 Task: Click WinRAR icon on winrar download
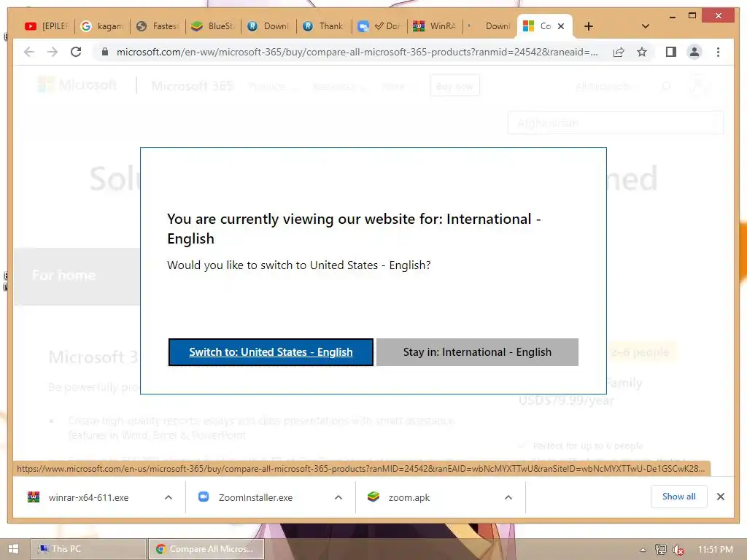pyautogui.click(x=34, y=497)
